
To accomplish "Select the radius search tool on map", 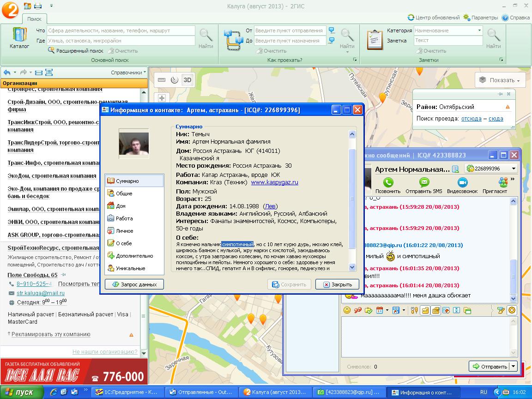I will [x=175, y=80].
